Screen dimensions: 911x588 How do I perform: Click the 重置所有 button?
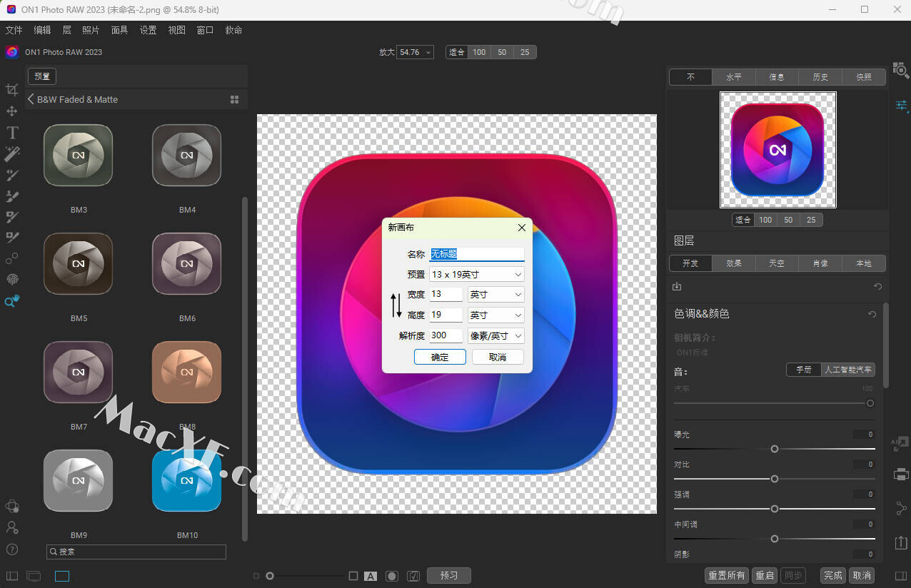[727, 575]
